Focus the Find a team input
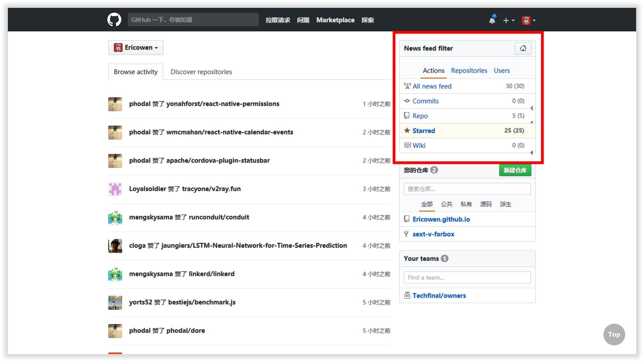The width and height of the screenshot is (644, 362). pyautogui.click(x=467, y=277)
